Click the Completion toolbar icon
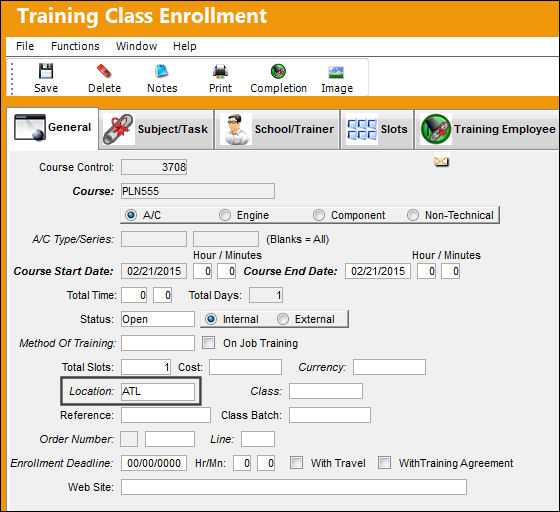This screenshot has height=512, width=560. coord(278,71)
